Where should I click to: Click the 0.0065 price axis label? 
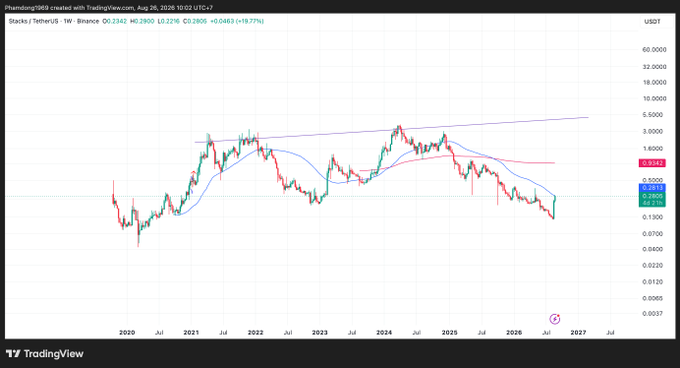coord(654,298)
